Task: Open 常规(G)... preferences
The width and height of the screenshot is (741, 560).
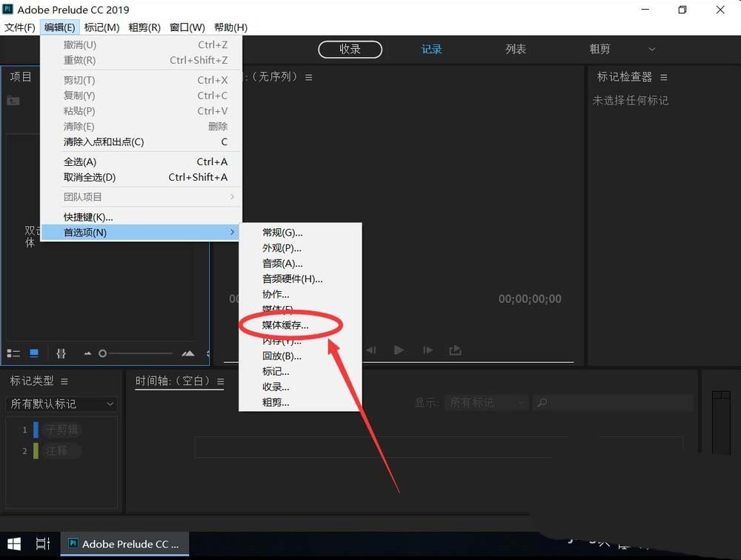Action: click(x=301, y=233)
